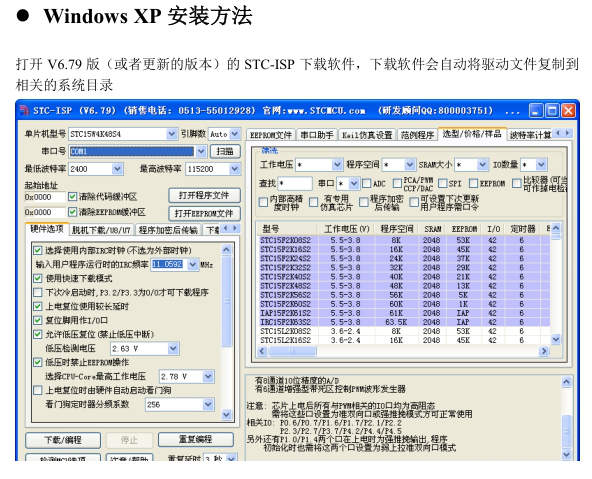Expand the 串口号 COM1 dropdown
Image resolution: width=592 pixels, height=479 pixels.
click(x=201, y=151)
